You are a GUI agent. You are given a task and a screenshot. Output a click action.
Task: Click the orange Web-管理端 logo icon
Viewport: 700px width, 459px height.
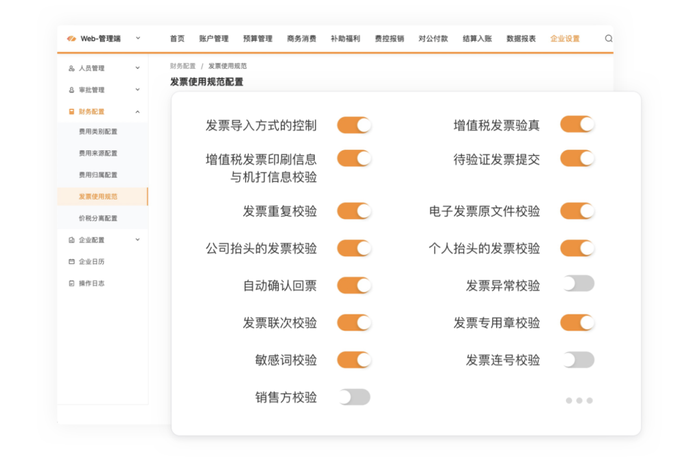pos(71,39)
